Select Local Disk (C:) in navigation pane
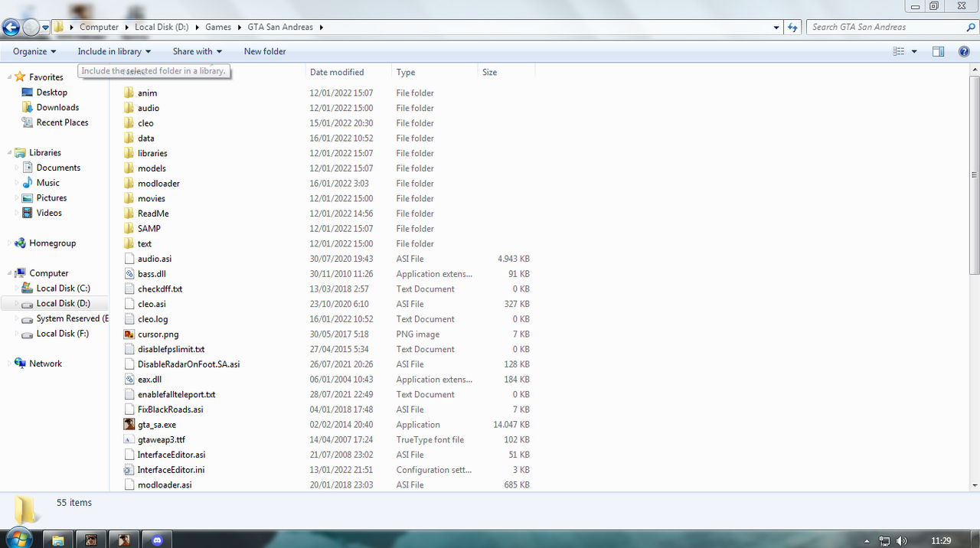980x548 pixels. click(63, 288)
